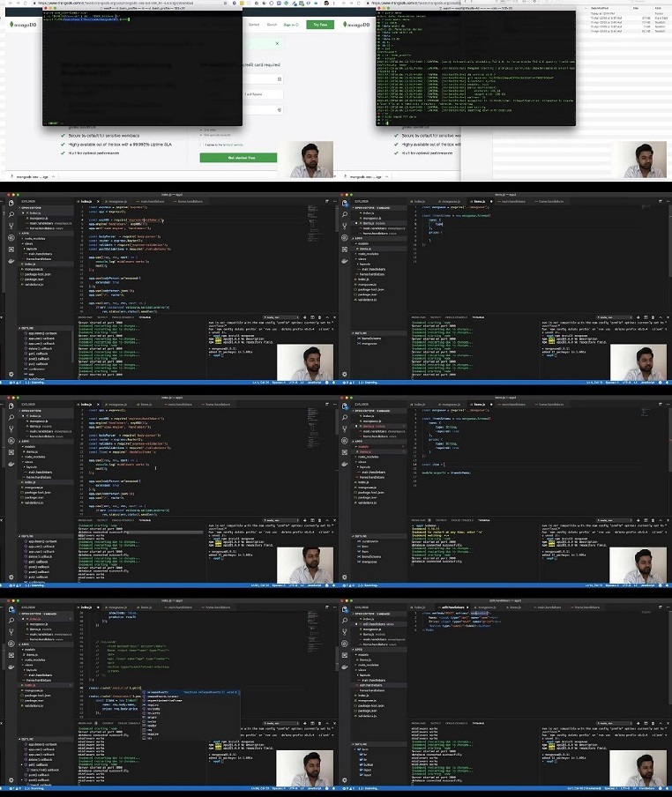Tick the agree to terms of service checkbox
672x797 pixels.
202,145
